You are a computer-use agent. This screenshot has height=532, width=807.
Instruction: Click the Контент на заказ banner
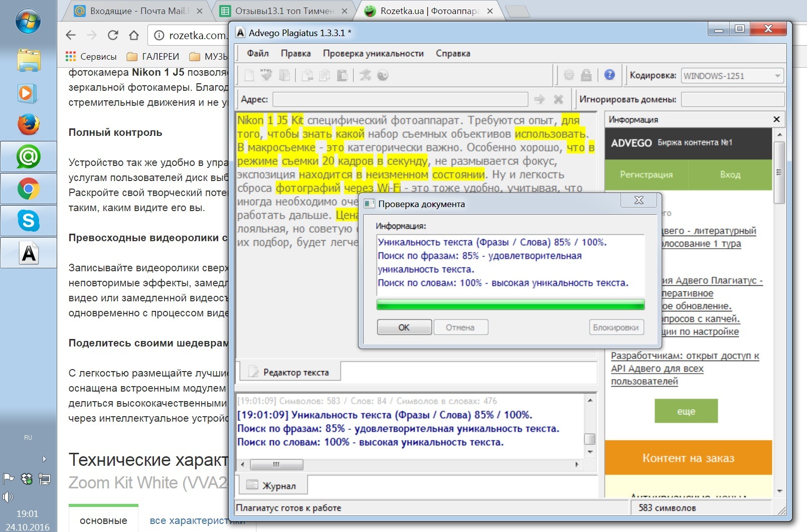point(689,458)
